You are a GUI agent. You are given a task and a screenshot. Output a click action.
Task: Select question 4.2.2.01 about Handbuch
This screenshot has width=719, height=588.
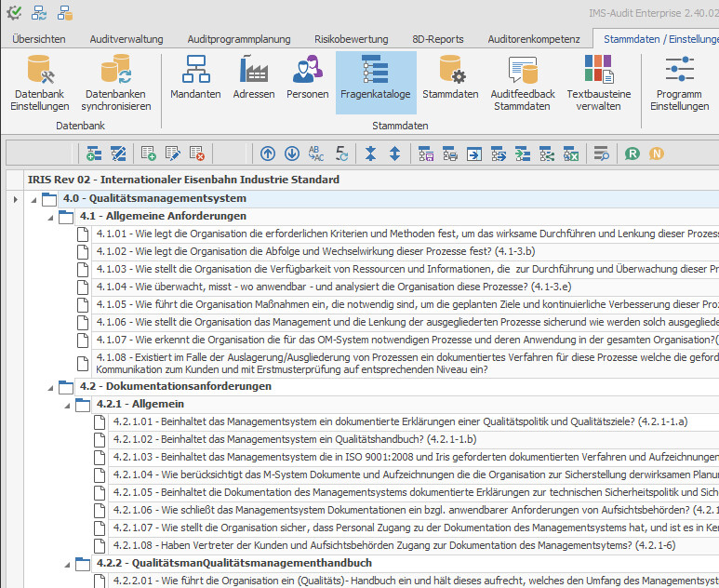(x=416, y=581)
